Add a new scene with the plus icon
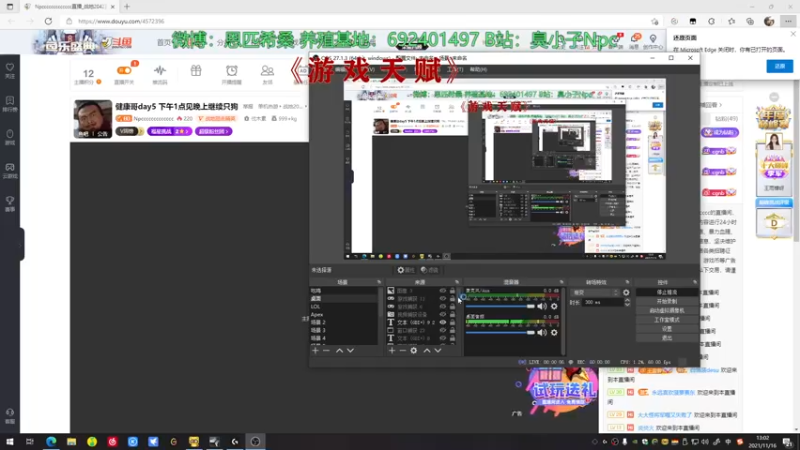Screen dimensions: 800x450 pos(315,351)
